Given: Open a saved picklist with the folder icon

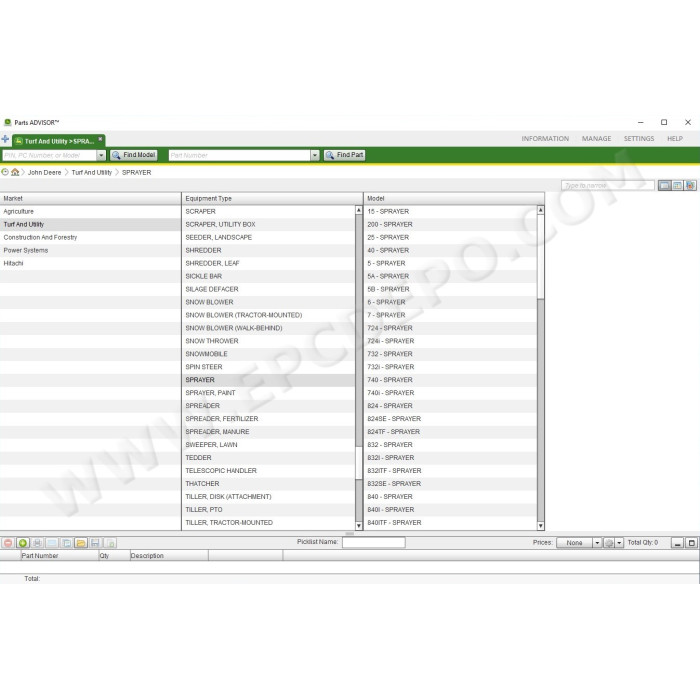Looking at the screenshot, I should pos(81,543).
